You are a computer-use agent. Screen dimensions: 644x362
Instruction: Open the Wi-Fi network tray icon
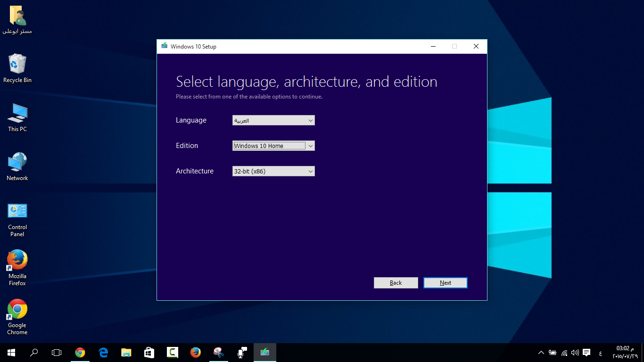click(x=564, y=353)
